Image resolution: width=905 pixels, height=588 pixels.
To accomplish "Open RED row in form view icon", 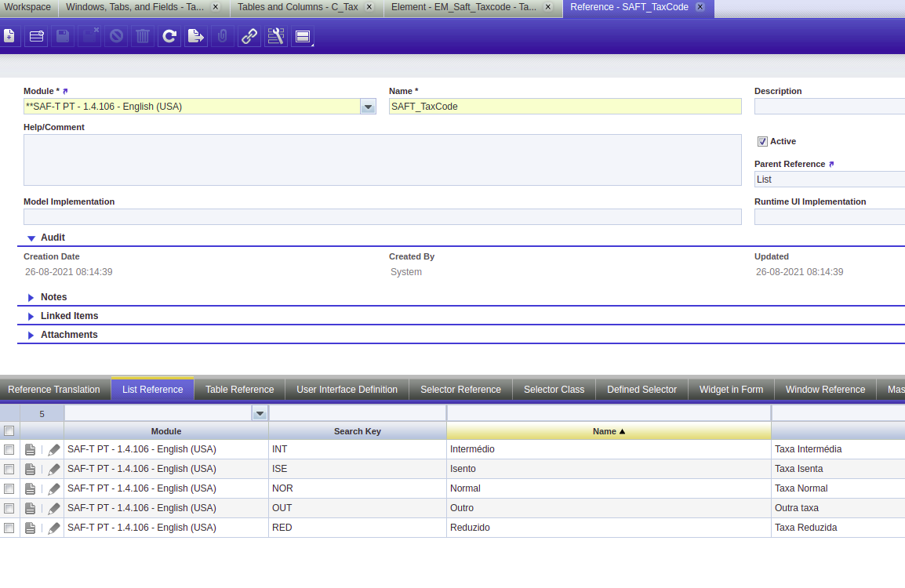I will [30, 528].
